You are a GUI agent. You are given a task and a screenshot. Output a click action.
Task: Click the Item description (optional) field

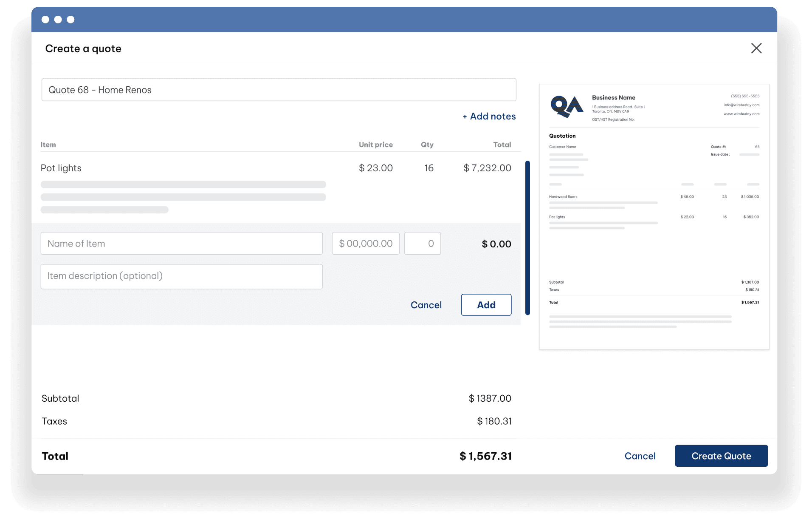pyautogui.click(x=181, y=277)
